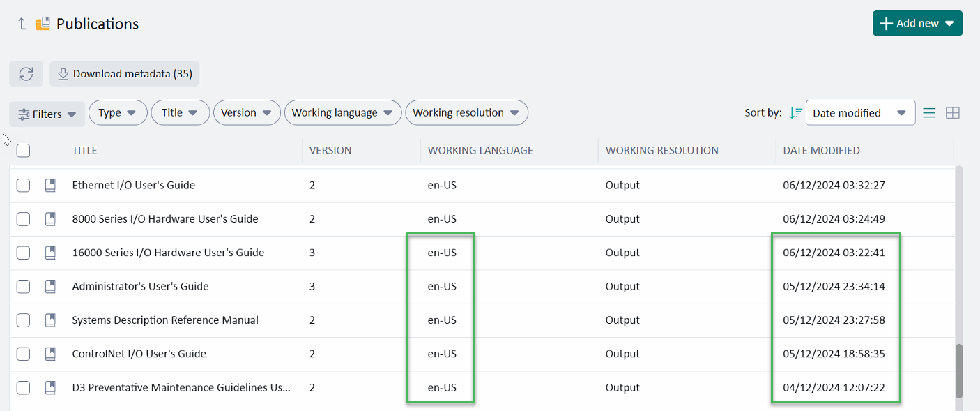Sort by the WORKING LANGUAGE column header
Image resolution: width=980 pixels, height=411 pixels.
480,150
